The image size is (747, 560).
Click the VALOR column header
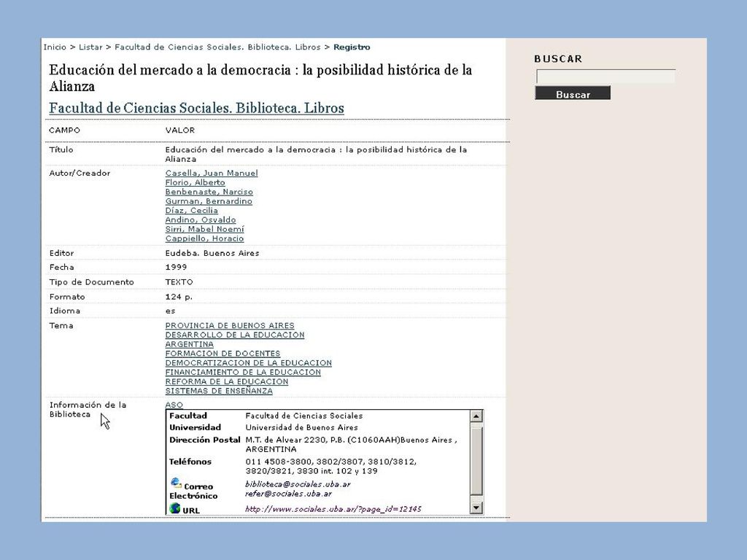(180, 130)
